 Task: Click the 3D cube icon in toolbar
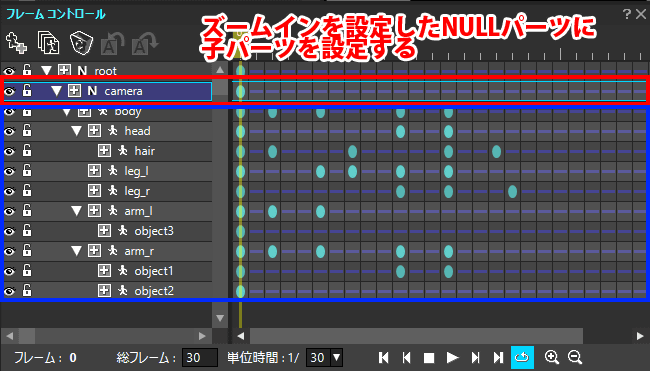pyautogui.click(x=81, y=43)
